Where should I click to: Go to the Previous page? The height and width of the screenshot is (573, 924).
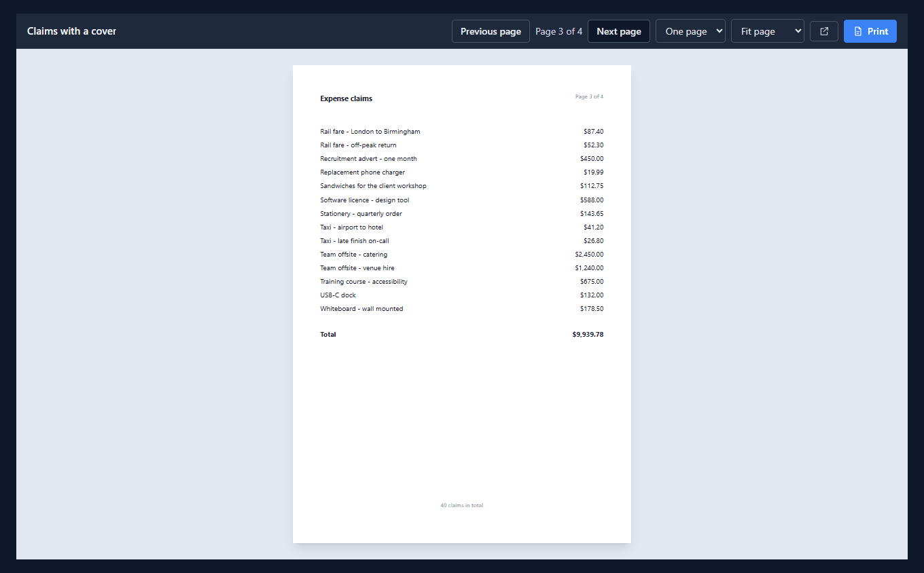click(x=491, y=31)
